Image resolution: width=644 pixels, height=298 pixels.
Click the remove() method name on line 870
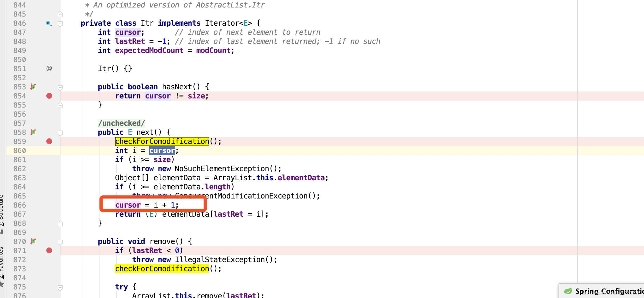[x=162, y=242]
